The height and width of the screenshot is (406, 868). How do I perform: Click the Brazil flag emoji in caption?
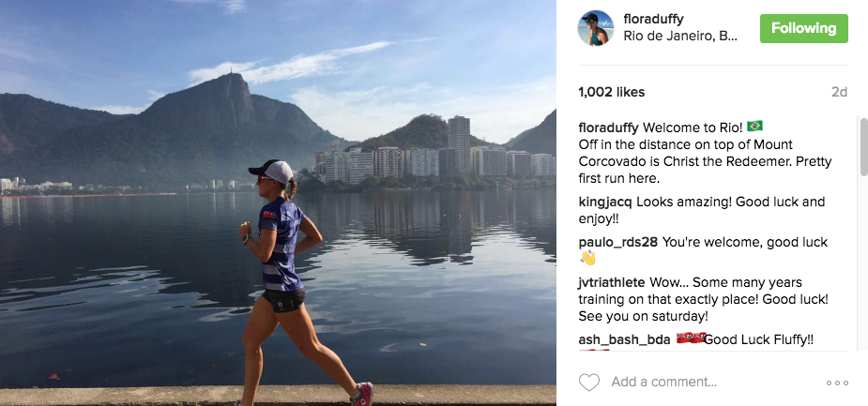[754, 126]
